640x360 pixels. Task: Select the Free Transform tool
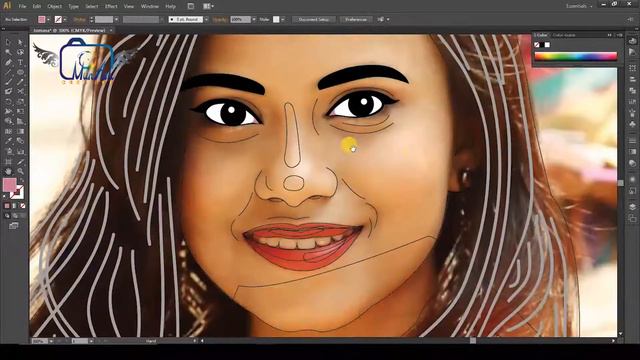(x=20, y=111)
